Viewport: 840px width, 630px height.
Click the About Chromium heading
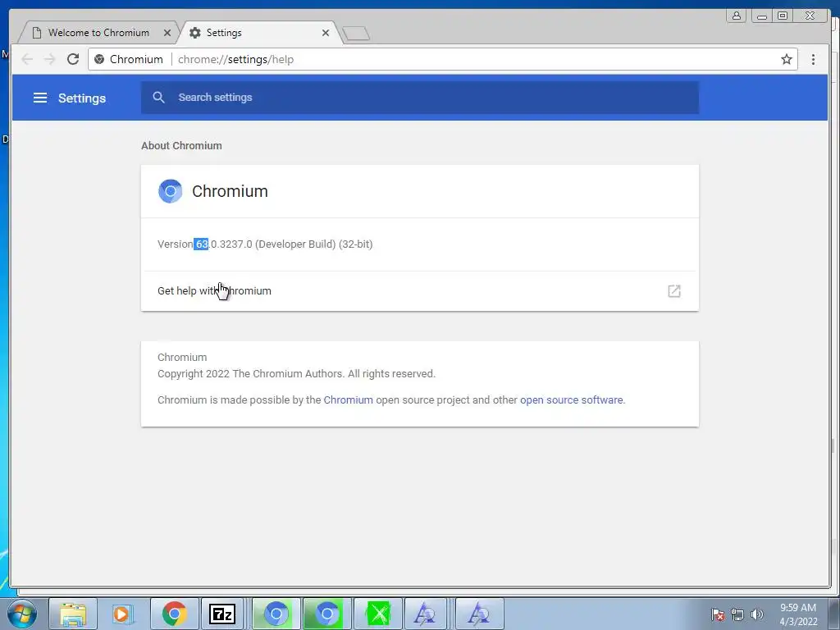pyautogui.click(x=181, y=146)
